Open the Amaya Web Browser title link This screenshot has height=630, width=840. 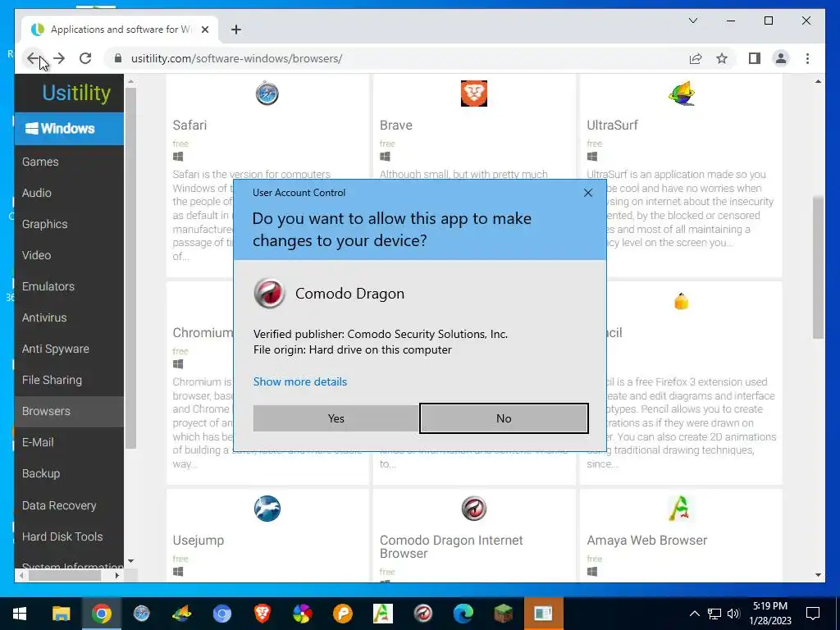pyautogui.click(x=647, y=541)
